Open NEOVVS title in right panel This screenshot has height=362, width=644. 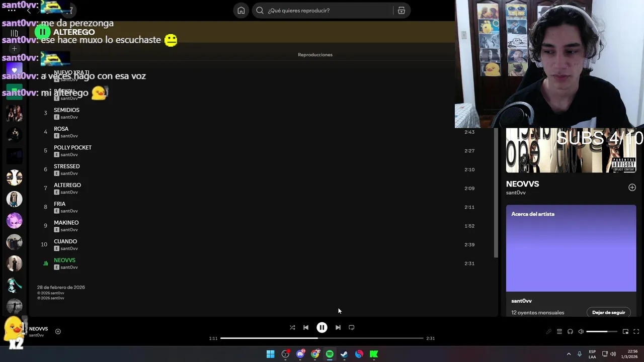pyautogui.click(x=522, y=184)
